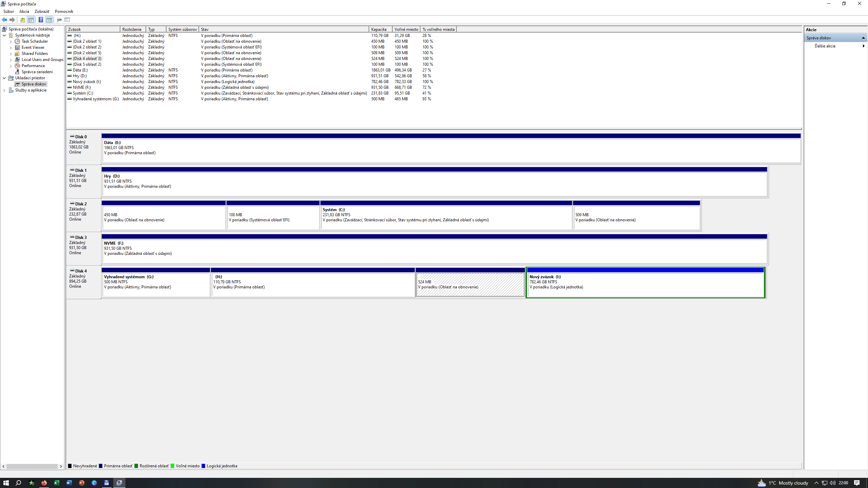
Task: Open the Excel icon in the taskbar
Action: point(57,483)
